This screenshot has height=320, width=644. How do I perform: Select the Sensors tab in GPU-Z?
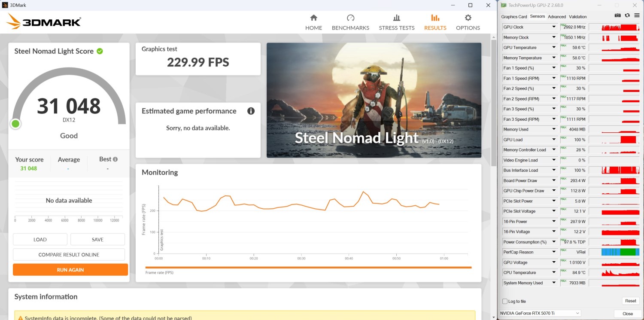pos(537,17)
